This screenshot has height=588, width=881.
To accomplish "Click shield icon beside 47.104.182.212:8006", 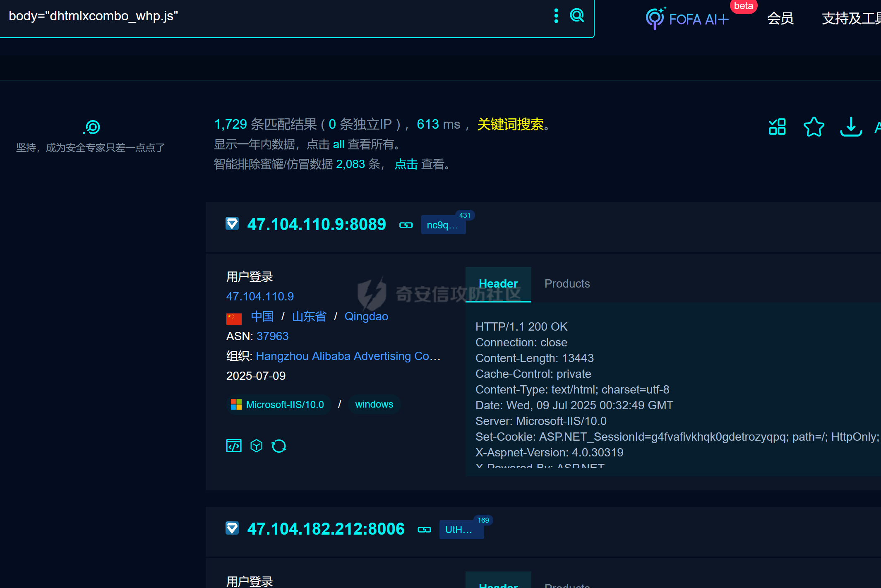I will pyautogui.click(x=232, y=528).
